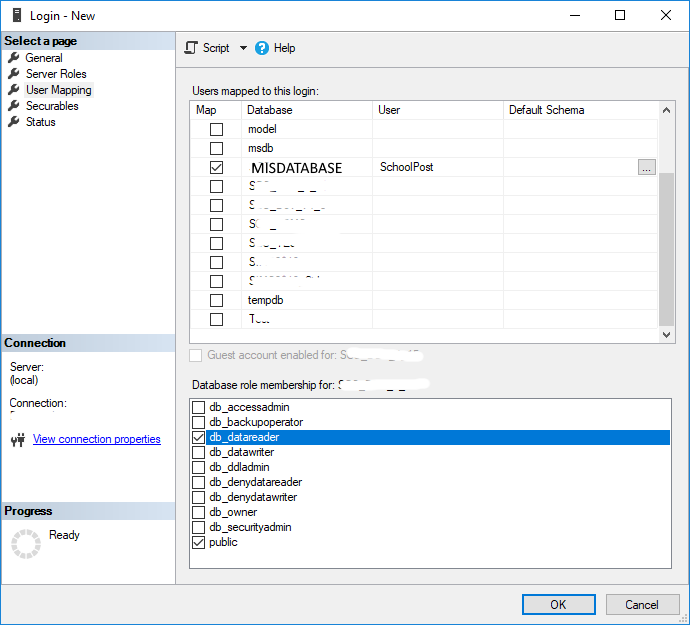Uncheck the db_datareader role
Viewport: 690px width, 625px height.
[x=198, y=437]
